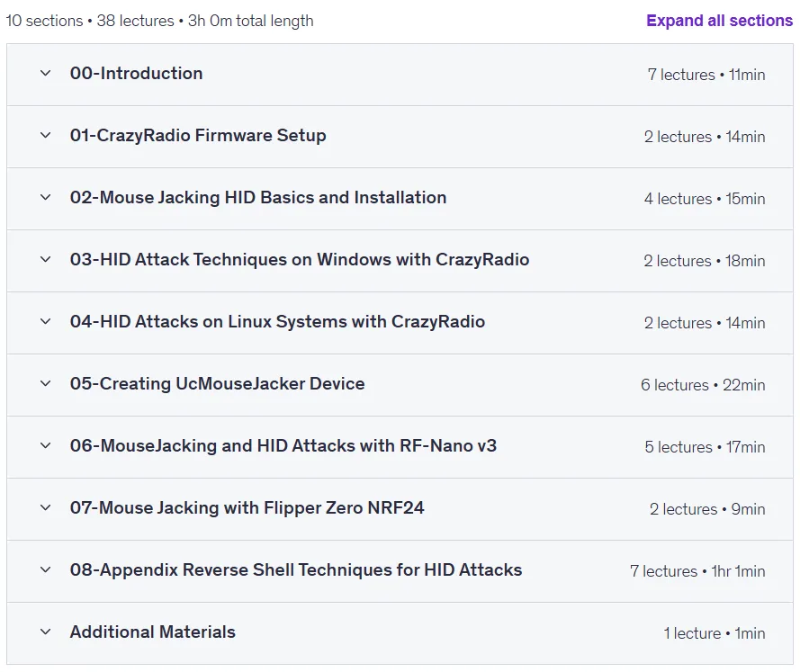Expand chevron for 06-MouseJacking with RF-Nano v3

click(45, 445)
